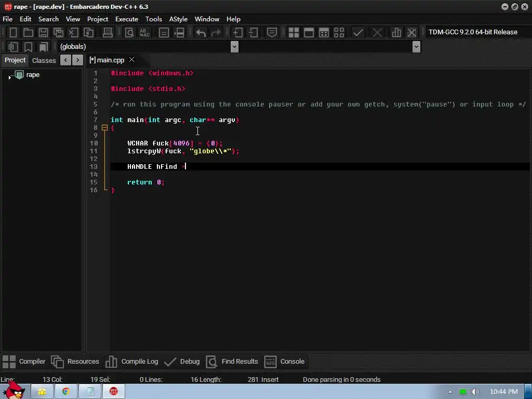Click the Close file toolbar icon
This screenshot has width=532, height=399.
click(73, 33)
